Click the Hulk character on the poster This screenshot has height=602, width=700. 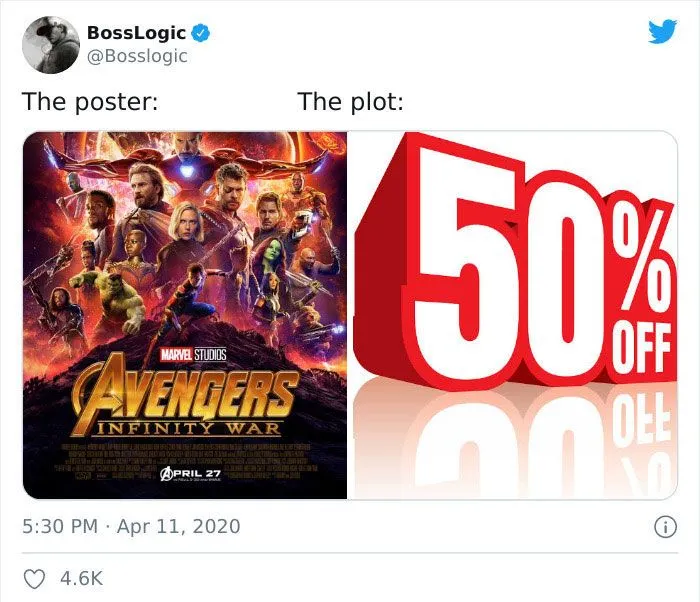(x=120, y=301)
